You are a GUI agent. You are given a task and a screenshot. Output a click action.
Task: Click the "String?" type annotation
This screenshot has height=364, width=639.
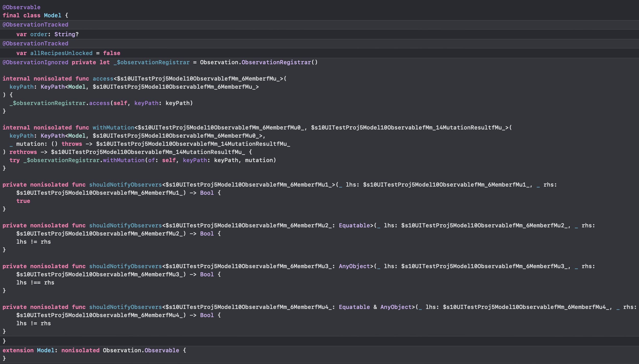pos(66,34)
